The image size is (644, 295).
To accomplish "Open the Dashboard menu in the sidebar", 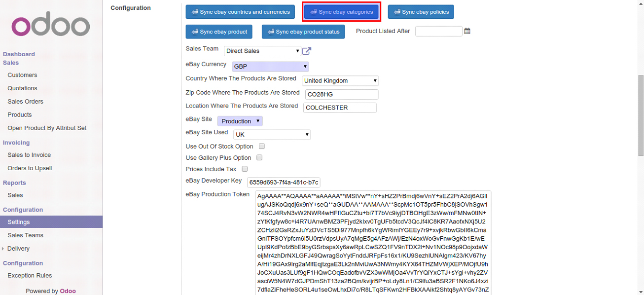I will [19, 54].
